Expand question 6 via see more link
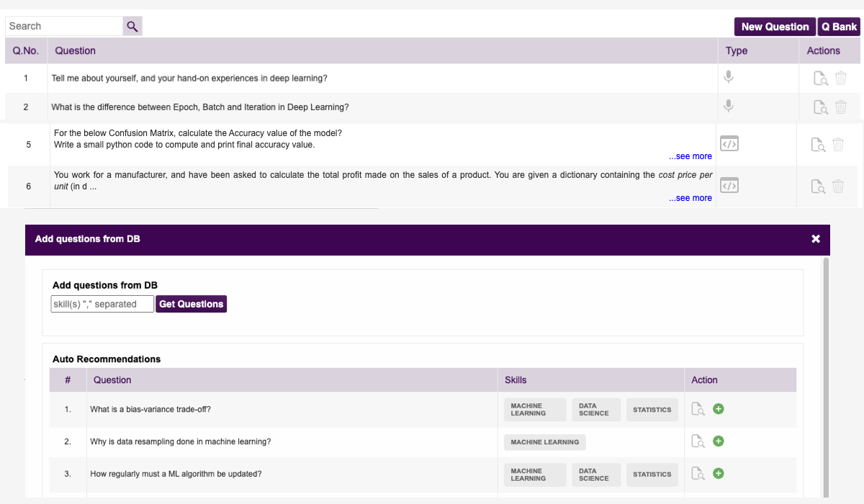The width and height of the screenshot is (864, 504). [x=690, y=198]
